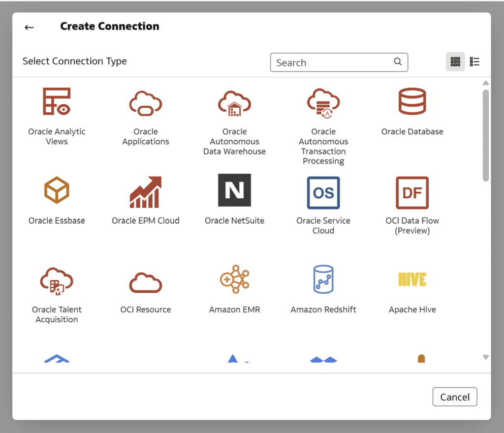
Task: Click the Search connection types field
Action: point(334,62)
